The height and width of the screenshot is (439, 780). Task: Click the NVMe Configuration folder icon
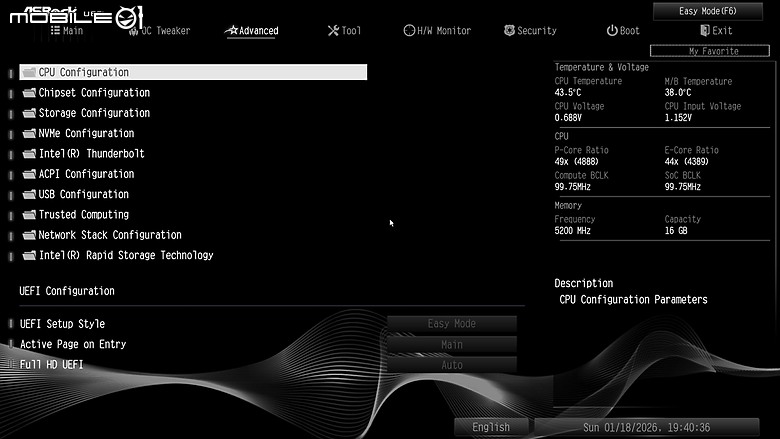pos(29,133)
